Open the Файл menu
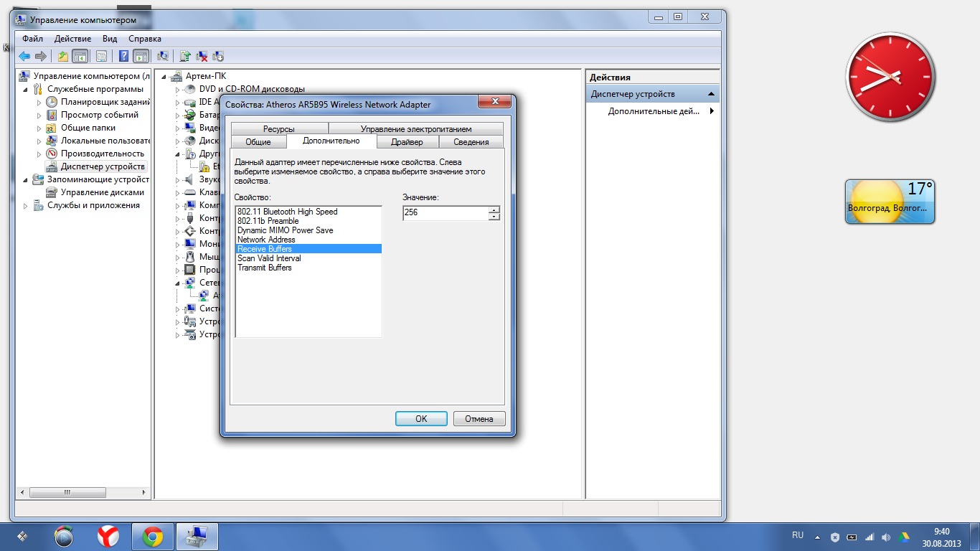Image resolution: width=980 pixels, height=551 pixels. coord(32,39)
